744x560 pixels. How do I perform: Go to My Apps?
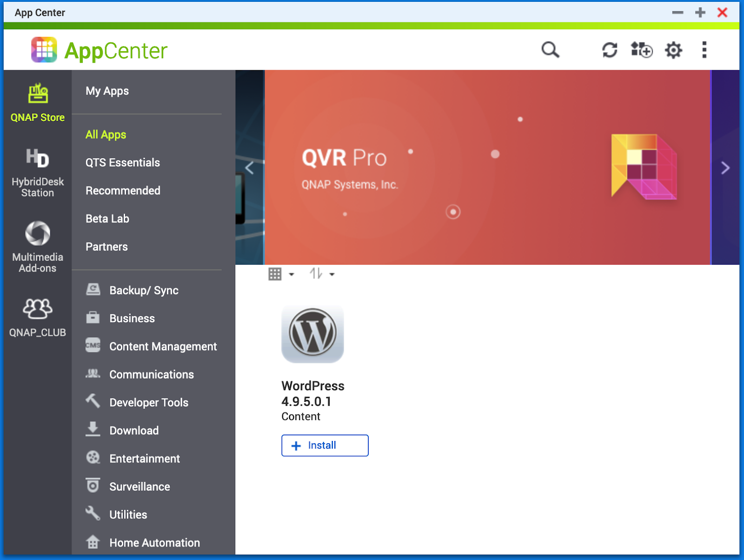click(x=107, y=91)
